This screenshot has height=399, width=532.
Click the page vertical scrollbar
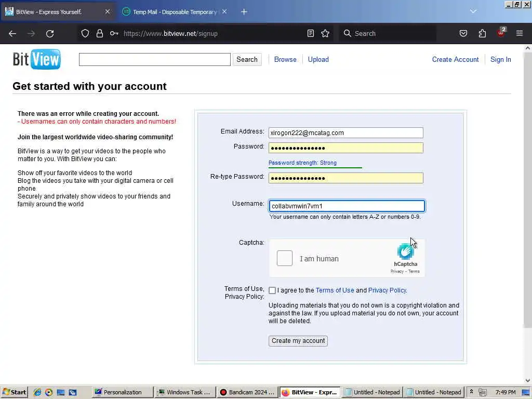tap(528, 190)
